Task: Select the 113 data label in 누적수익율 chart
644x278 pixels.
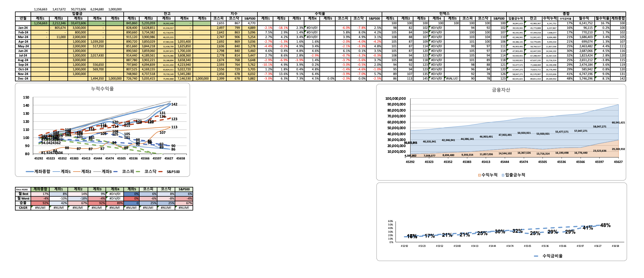Action: (174, 127)
